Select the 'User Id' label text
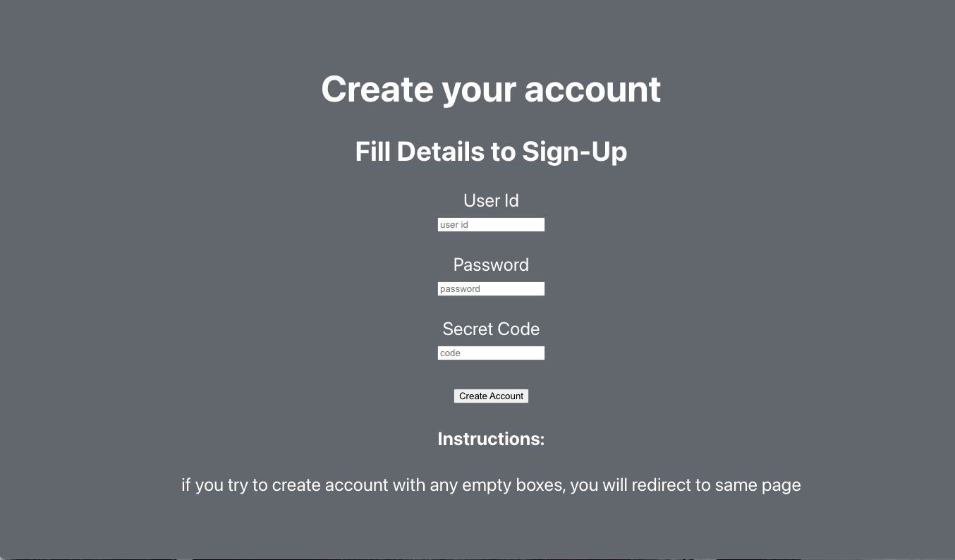Viewport: 955px width, 560px height. point(491,200)
